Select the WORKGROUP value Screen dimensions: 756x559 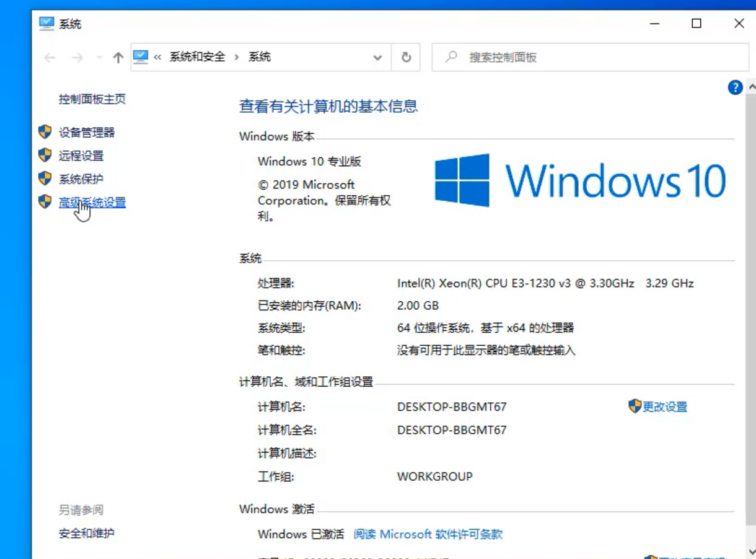pos(435,477)
